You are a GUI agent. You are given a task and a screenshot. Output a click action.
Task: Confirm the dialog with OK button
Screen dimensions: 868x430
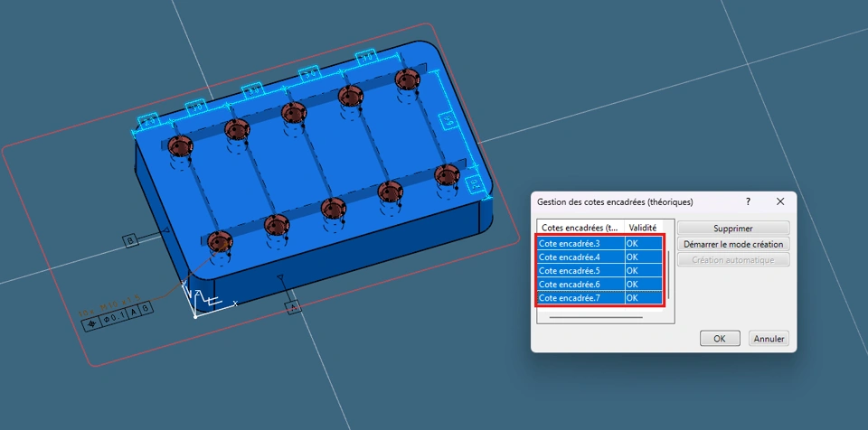pyautogui.click(x=720, y=338)
